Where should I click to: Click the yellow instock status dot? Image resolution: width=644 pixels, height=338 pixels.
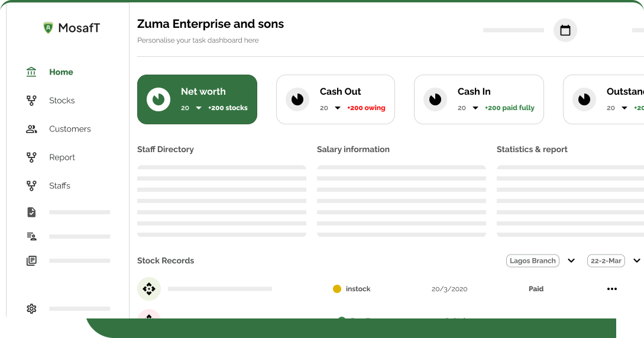337,289
